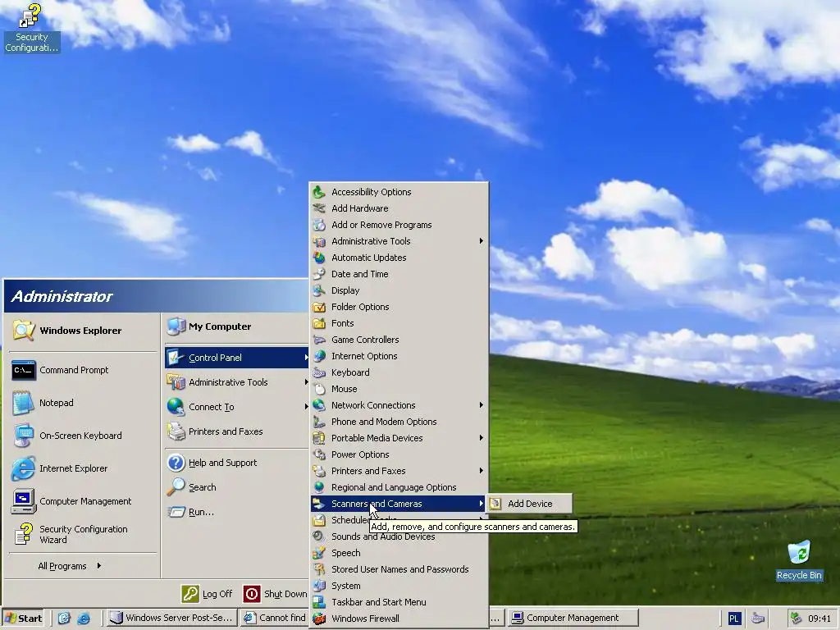Click the 09:41 clock in system tray
The width and height of the screenshot is (840, 630).
[x=819, y=619]
